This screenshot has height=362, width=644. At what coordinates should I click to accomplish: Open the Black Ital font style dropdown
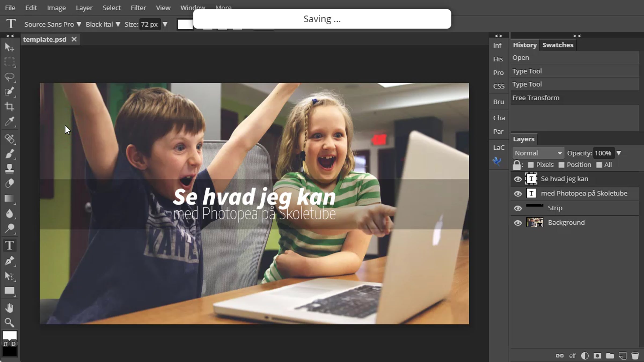[x=103, y=24]
